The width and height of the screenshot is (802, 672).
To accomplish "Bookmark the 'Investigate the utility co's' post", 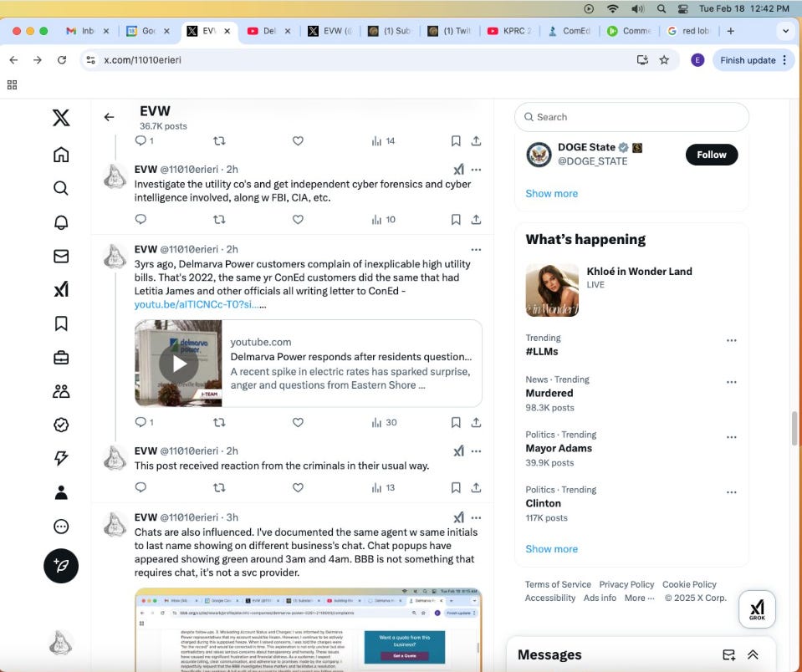I will point(456,219).
